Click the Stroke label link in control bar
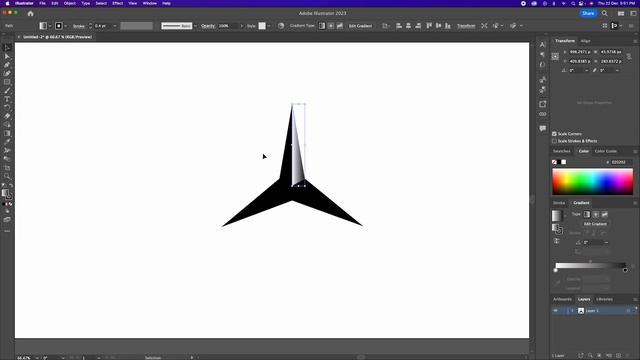Viewport: 640px width, 360px height. pos(79,26)
